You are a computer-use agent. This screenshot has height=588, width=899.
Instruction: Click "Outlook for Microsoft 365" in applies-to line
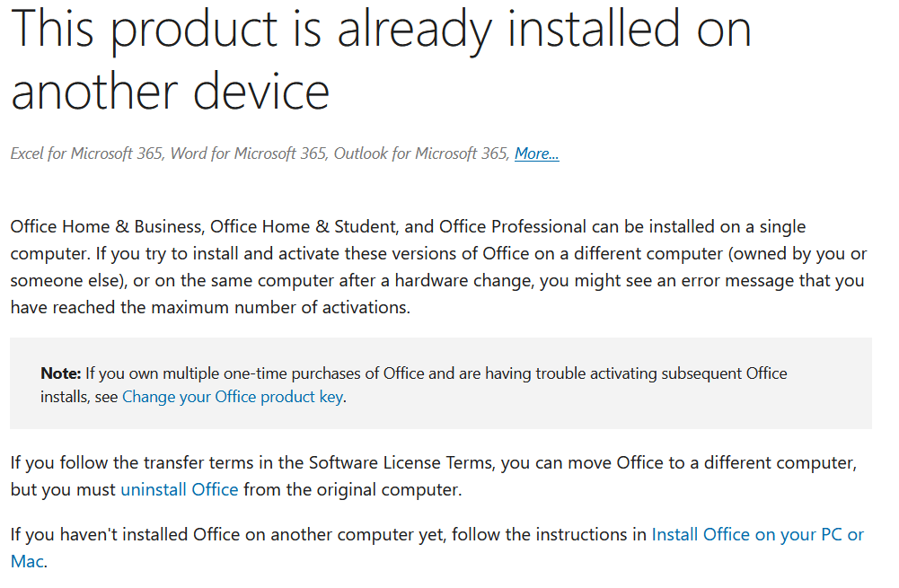tap(420, 154)
